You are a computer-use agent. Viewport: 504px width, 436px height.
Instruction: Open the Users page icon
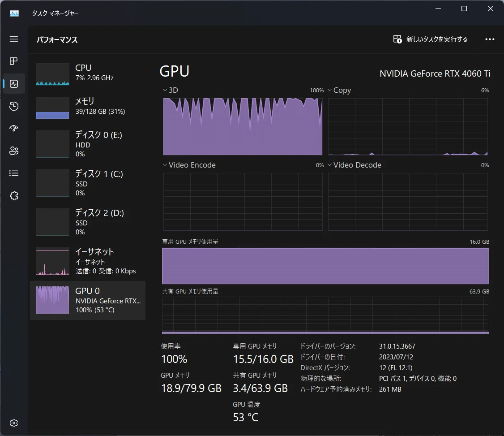[14, 151]
